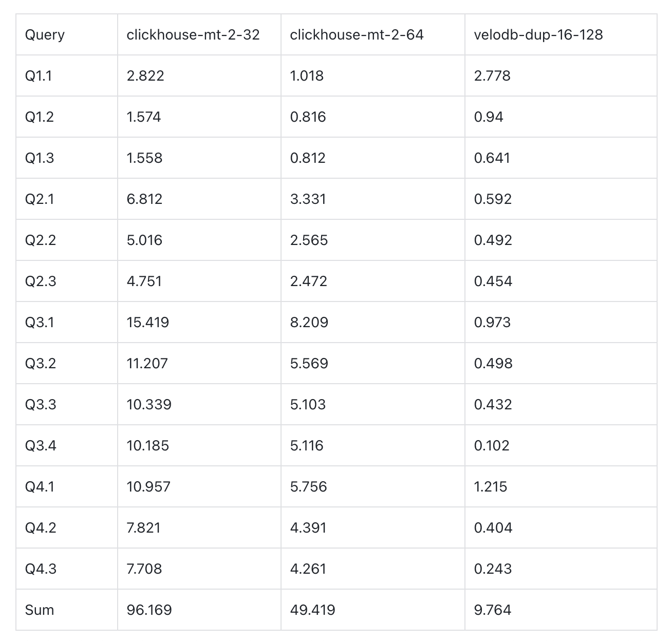Select the 49.419 sum cell
Viewport: 672px width, 641px height.
(312, 610)
